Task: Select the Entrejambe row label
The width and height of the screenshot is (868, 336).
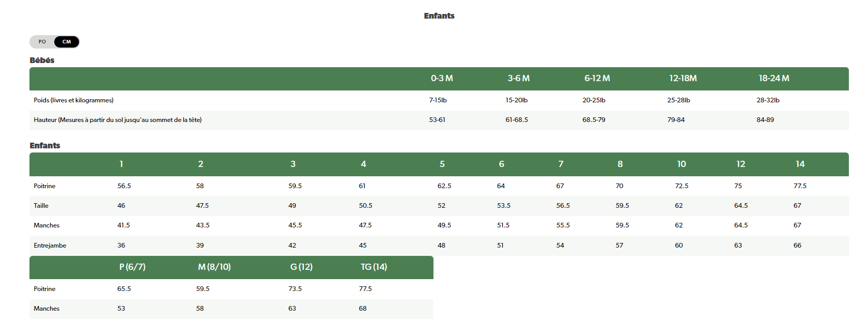Action: (x=50, y=246)
